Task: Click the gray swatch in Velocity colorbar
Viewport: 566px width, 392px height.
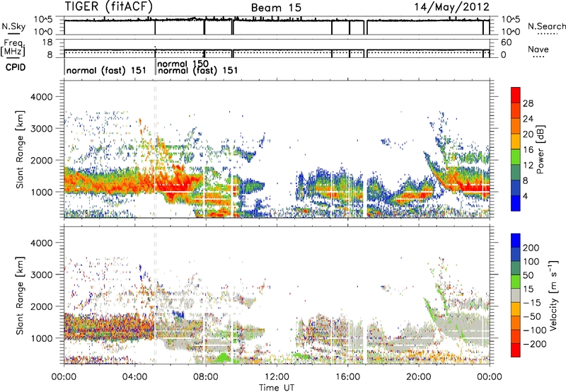Action: (516, 295)
